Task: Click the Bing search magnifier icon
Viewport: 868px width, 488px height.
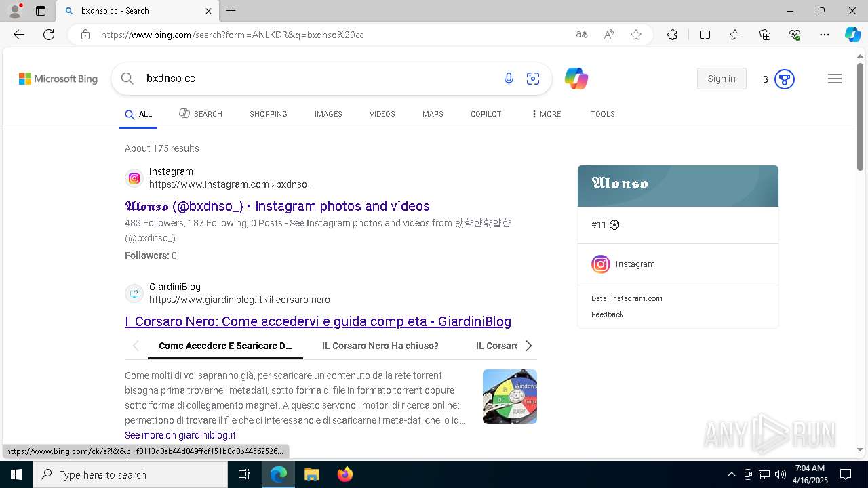Action: click(127, 79)
